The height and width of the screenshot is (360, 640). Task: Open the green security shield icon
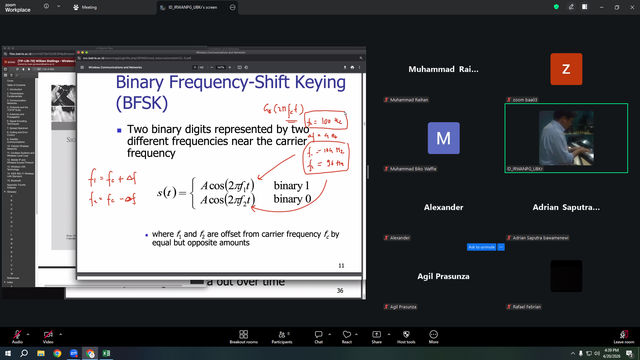tap(556, 7)
